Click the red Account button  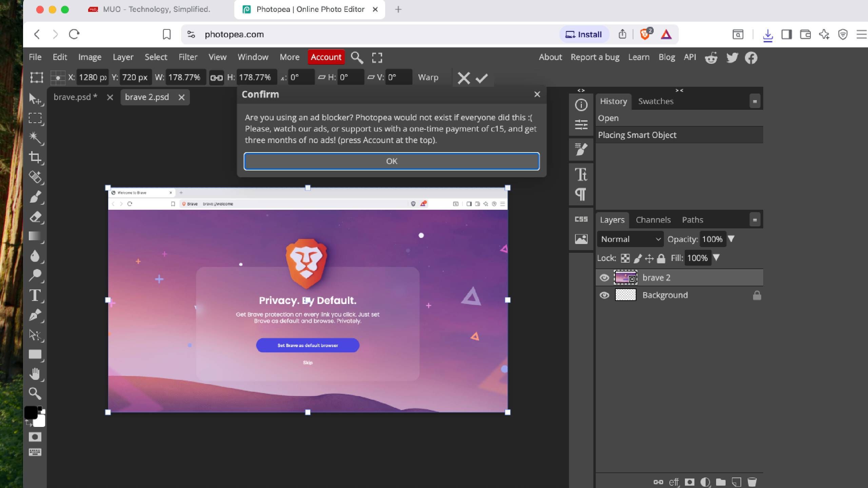326,57
